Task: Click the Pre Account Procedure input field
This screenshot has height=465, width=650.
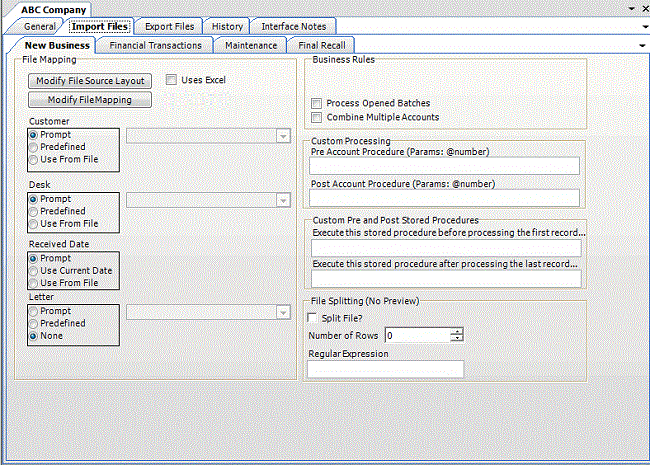Action: tap(444, 166)
